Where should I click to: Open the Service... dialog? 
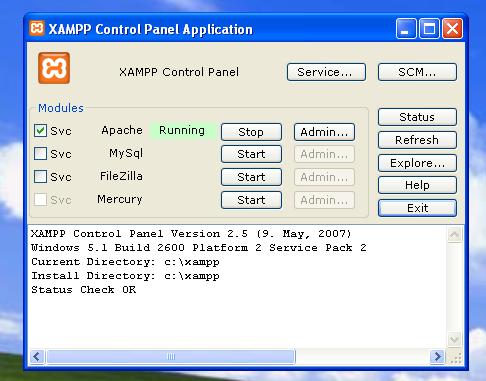[326, 72]
